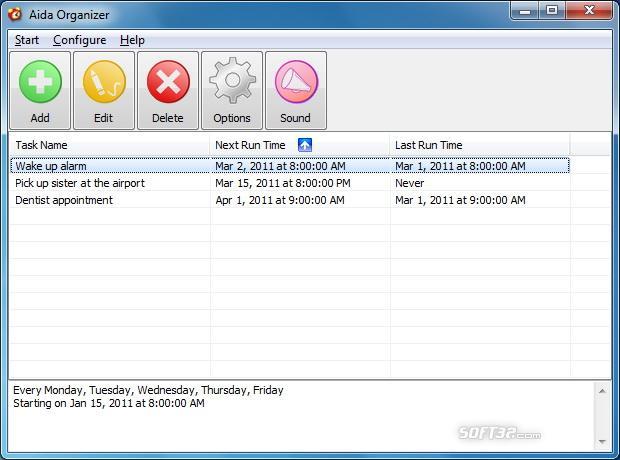The width and height of the screenshot is (620, 460).
Task: Click Mar 1, 2011 at 9:00:00 AM cell
Action: coord(460,200)
